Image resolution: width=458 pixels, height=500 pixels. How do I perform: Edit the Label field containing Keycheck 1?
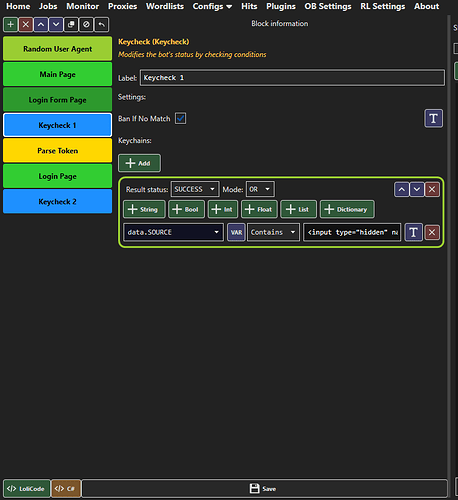(x=292, y=78)
